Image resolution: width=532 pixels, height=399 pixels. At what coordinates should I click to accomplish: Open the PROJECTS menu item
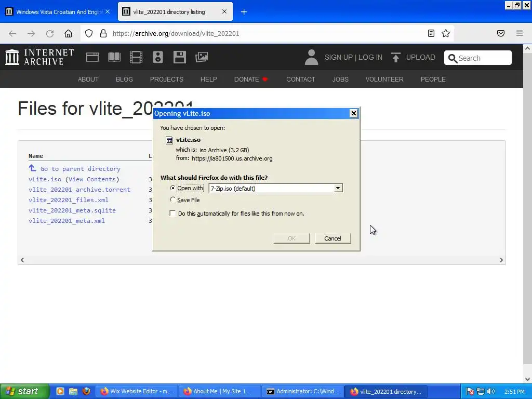point(167,79)
